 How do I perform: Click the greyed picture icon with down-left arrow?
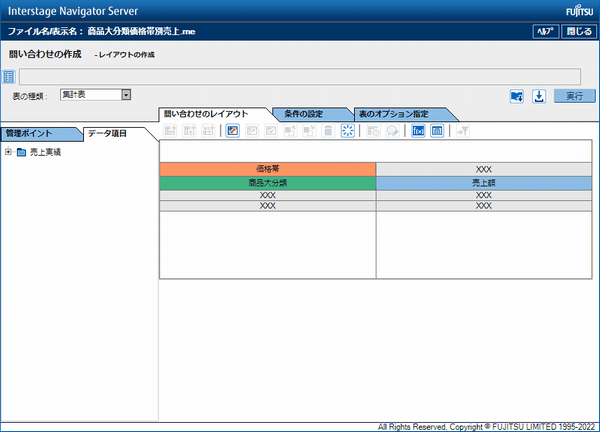coord(271,131)
